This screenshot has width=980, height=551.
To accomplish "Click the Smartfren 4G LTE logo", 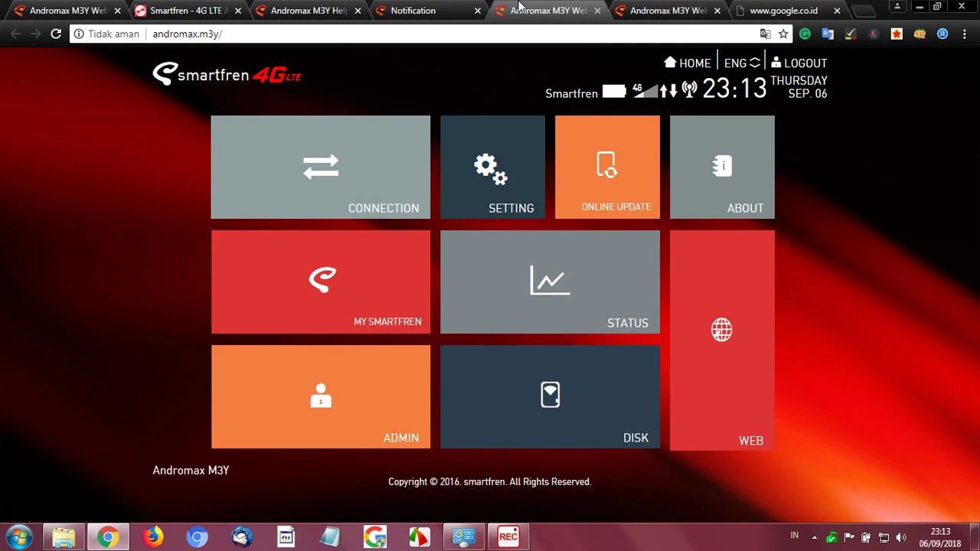I will coord(227,74).
